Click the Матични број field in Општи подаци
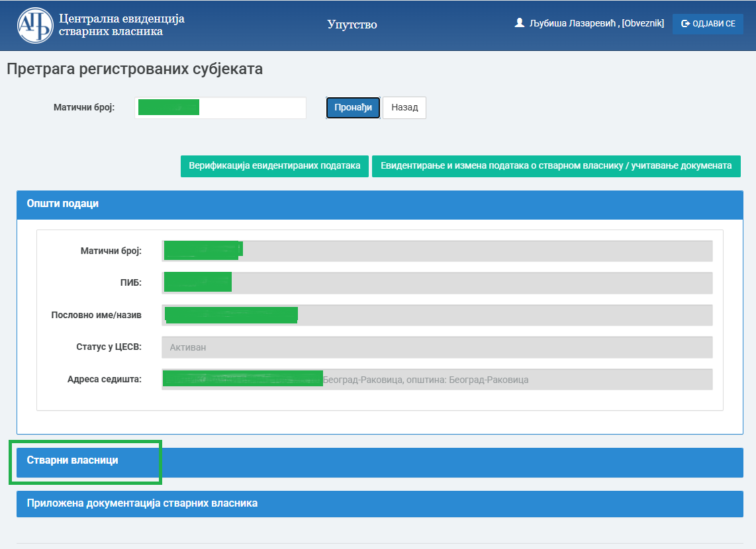The image size is (756, 549). click(x=437, y=251)
